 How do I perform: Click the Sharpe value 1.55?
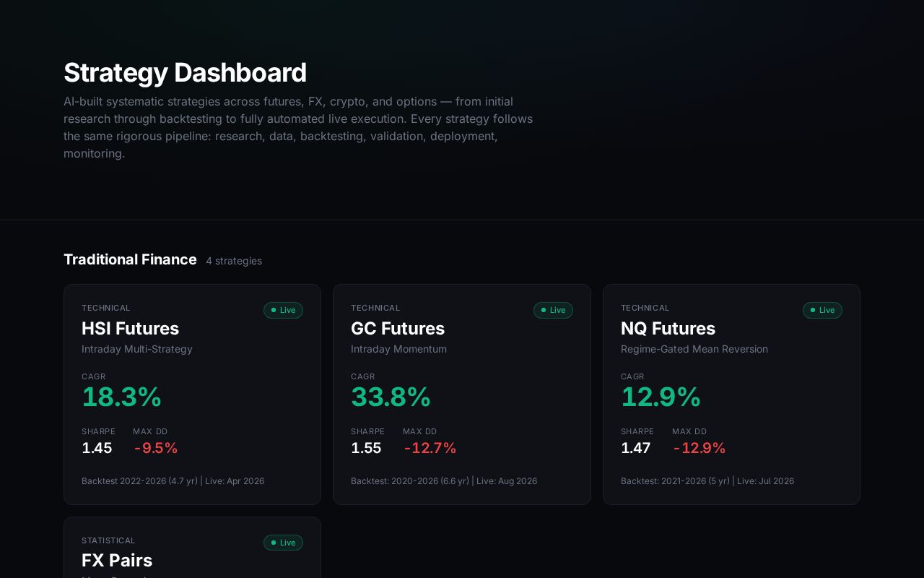point(366,448)
